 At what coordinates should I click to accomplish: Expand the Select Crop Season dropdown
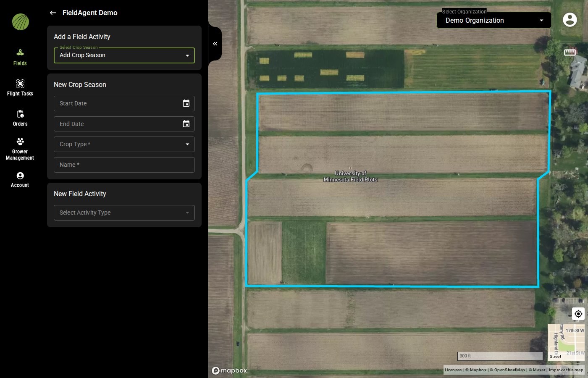(124, 55)
